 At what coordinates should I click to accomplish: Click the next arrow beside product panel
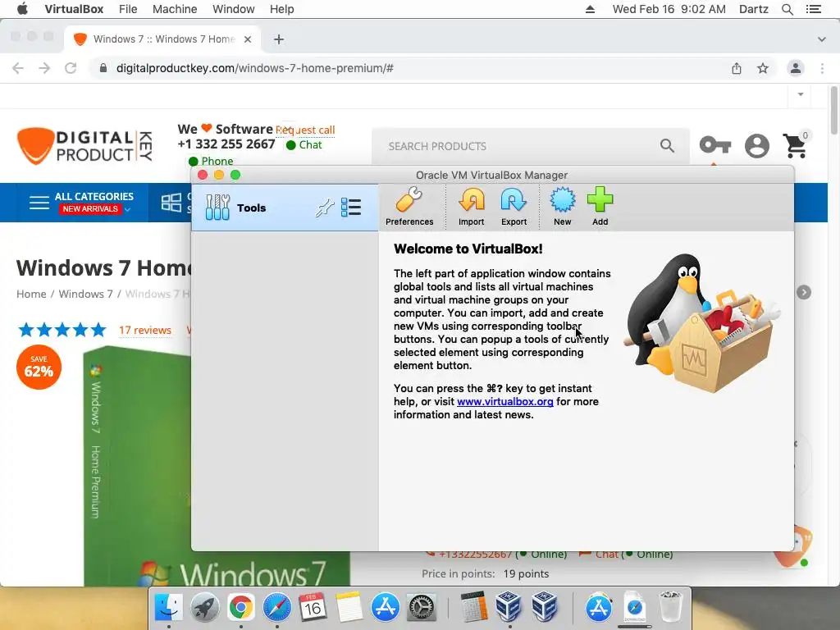[x=803, y=292]
